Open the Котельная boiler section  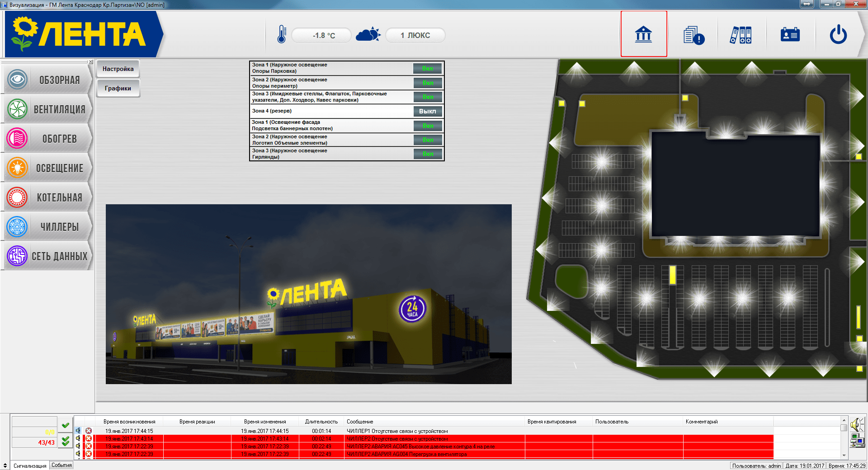click(x=47, y=197)
